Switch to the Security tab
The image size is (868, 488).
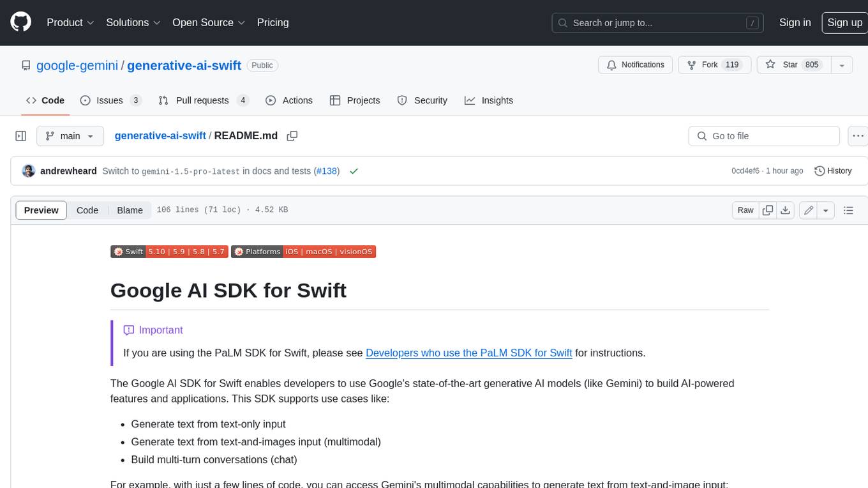click(x=423, y=100)
